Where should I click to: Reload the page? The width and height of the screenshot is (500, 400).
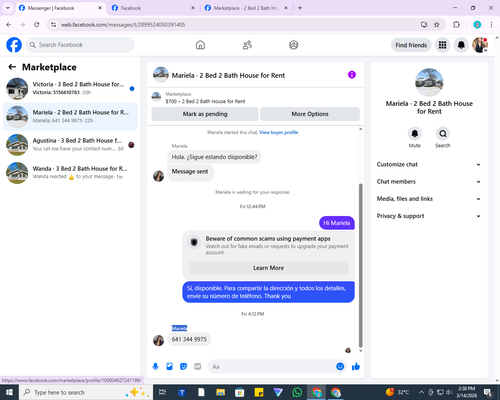coord(37,25)
